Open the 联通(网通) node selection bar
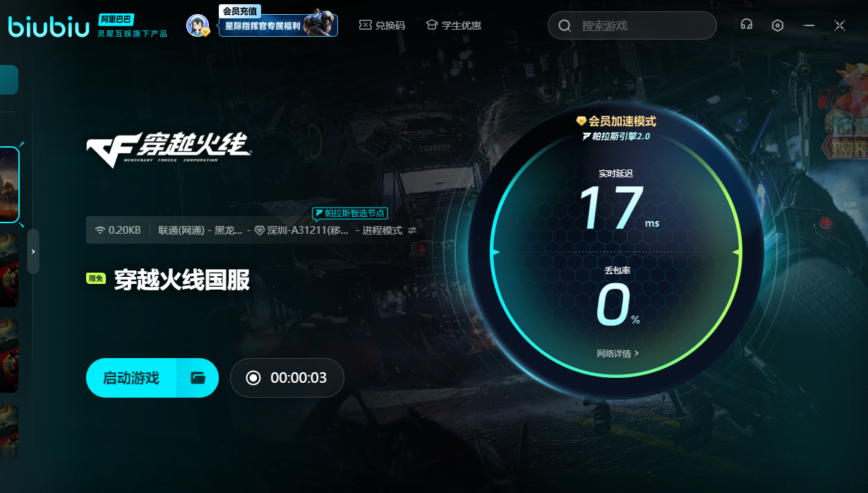868x493 pixels. click(200, 230)
